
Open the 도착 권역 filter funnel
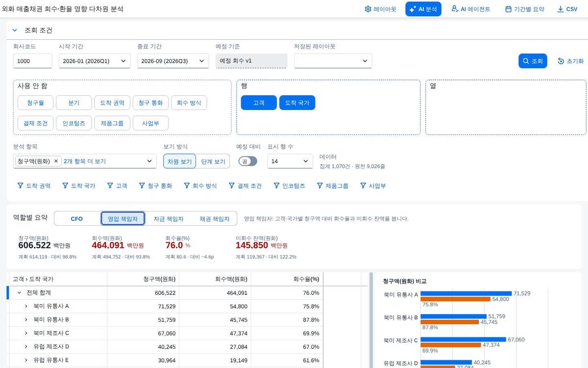pos(20,186)
